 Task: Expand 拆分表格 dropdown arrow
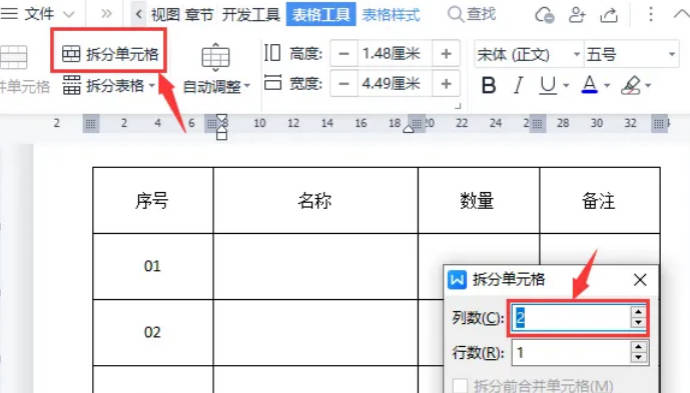pos(152,85)
